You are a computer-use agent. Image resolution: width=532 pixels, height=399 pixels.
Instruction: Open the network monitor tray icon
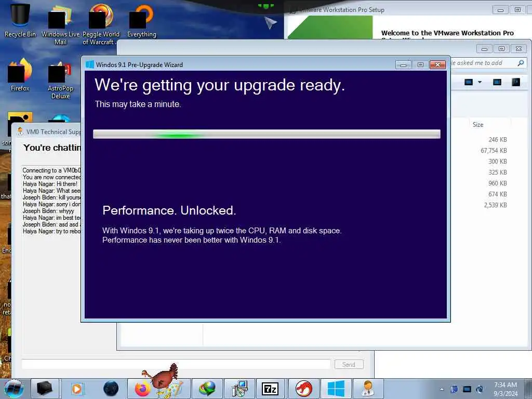[x=467, y=389]
